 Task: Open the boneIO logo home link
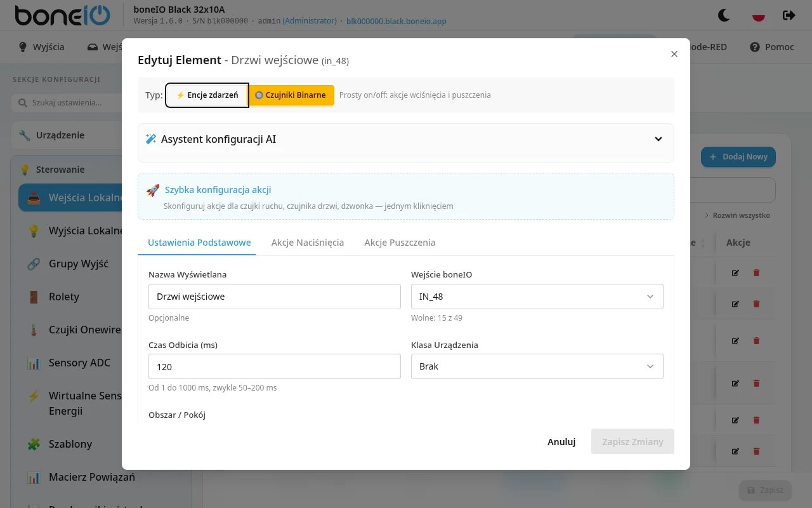pyautogui.click(x=62, y=15)
